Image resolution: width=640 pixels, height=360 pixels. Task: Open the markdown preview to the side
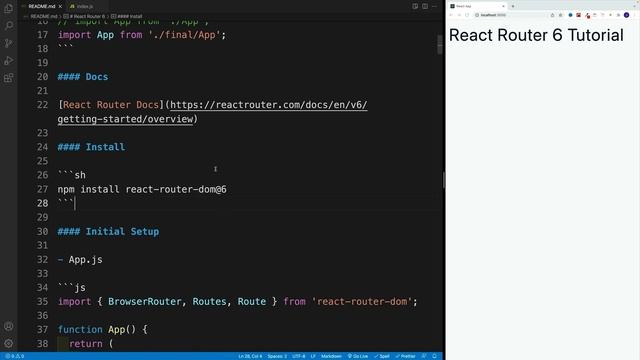[415, 6]
